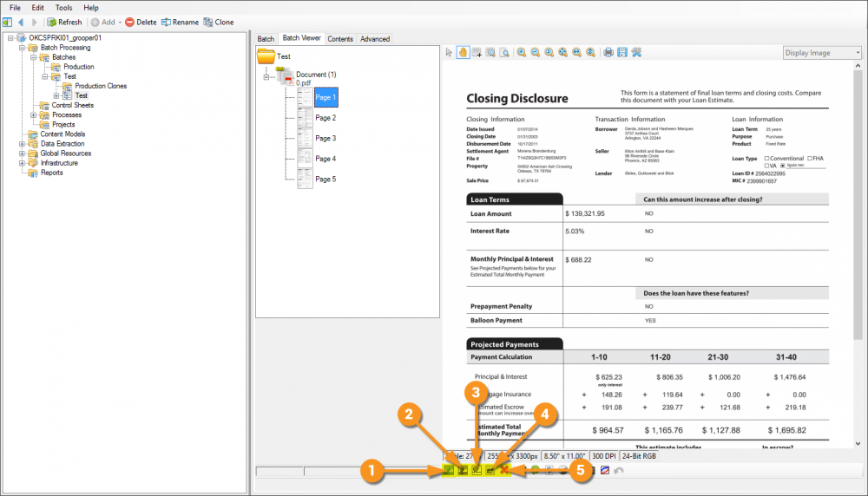Viewport: 868px width, 496px height.
Task: Open the Help menu
Action: (x=91, y=8)
